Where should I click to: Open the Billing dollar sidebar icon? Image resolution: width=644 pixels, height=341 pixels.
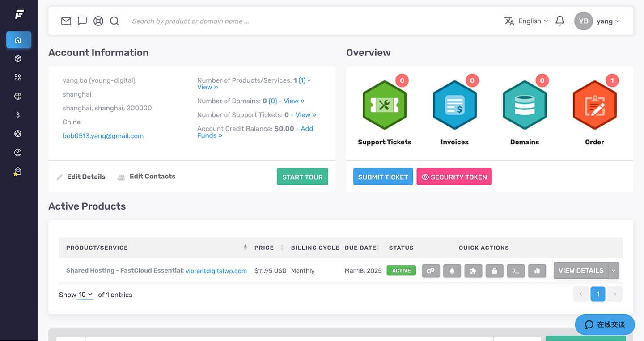click(18, 115)
